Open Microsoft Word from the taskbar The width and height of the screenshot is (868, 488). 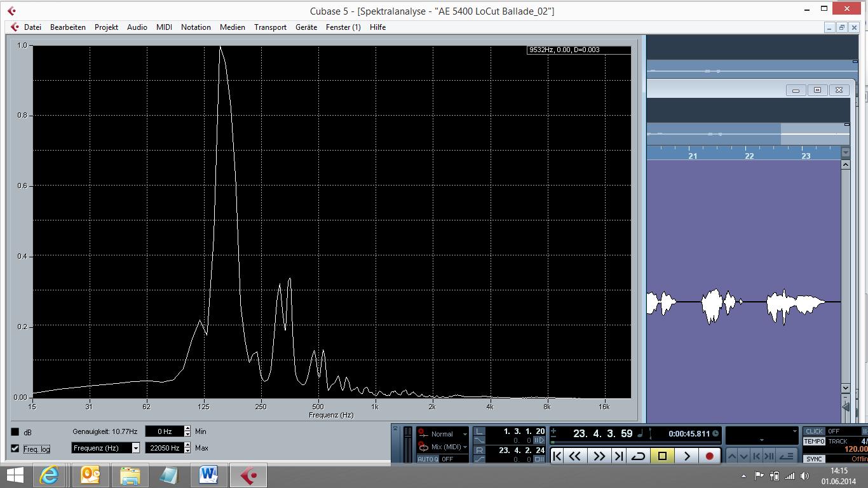click(x=208, y=475)
